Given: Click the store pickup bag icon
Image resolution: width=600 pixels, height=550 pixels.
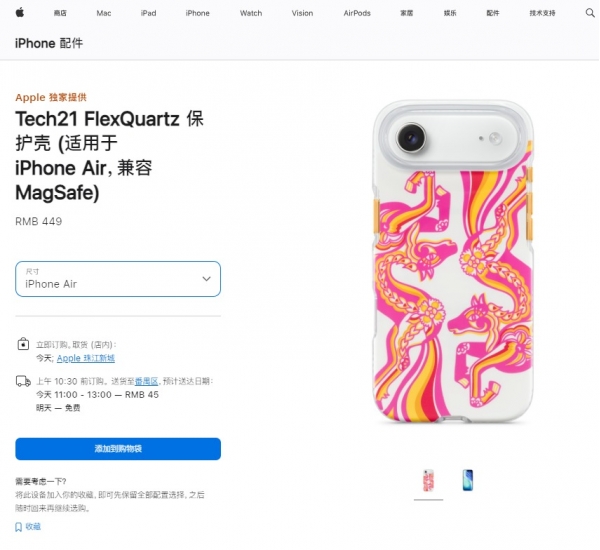Looking at the screenshot, I should click(23, 344).
